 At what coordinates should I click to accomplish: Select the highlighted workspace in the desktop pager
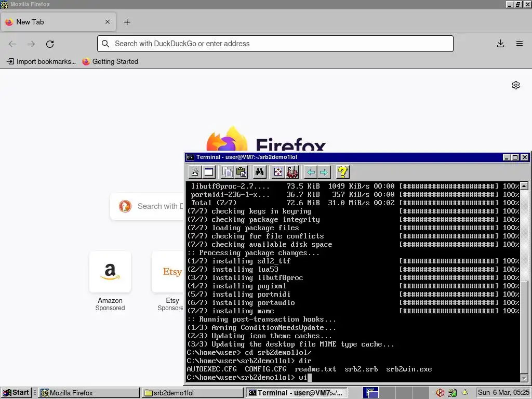pyautogui.click(x=370, y=393)
